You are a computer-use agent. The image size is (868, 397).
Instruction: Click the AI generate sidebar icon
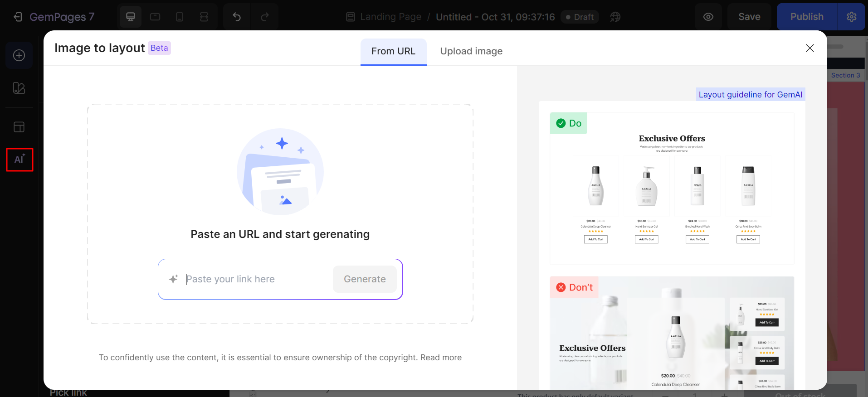[20, 160]
